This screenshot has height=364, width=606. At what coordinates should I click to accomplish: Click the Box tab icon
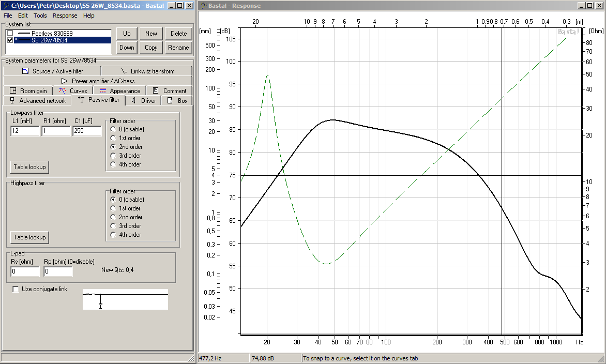[x=170, y=100]
